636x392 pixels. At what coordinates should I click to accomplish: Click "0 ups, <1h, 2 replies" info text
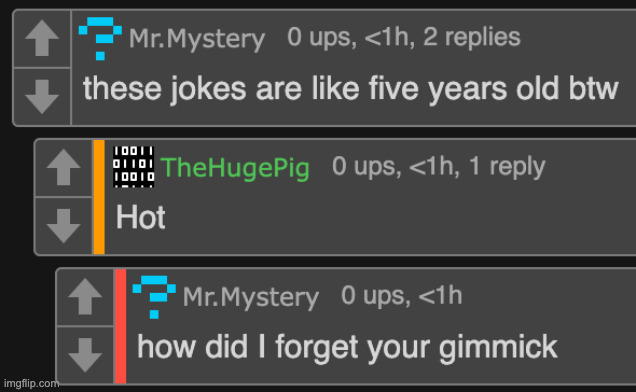coord(404,38)
